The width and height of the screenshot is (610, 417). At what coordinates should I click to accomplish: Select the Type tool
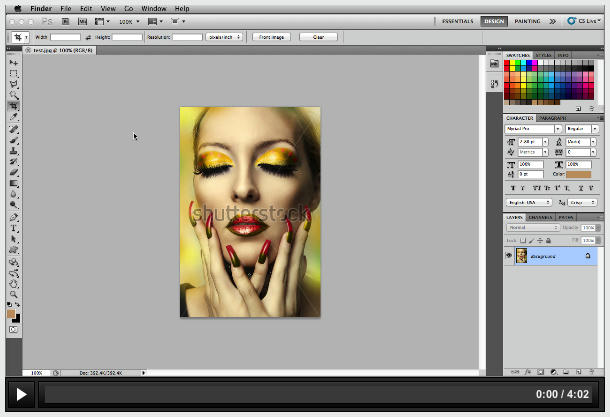[14, 228]
